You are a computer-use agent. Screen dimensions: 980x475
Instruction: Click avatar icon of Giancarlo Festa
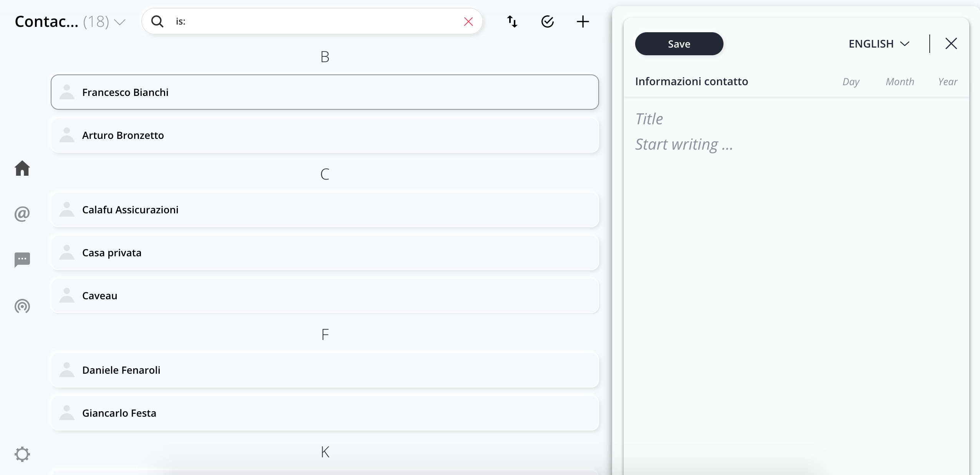click(x=67, y=413)
